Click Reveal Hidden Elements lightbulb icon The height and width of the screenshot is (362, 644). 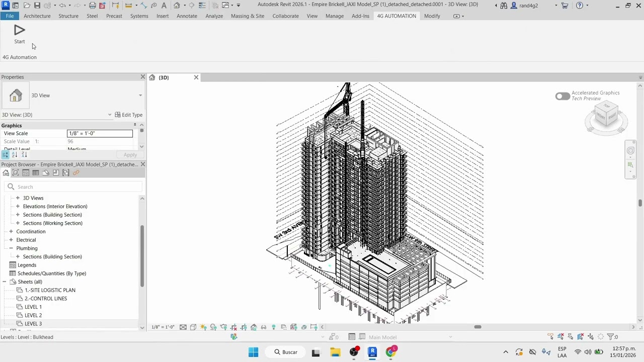pyautogui.click(x=274, y=327)
